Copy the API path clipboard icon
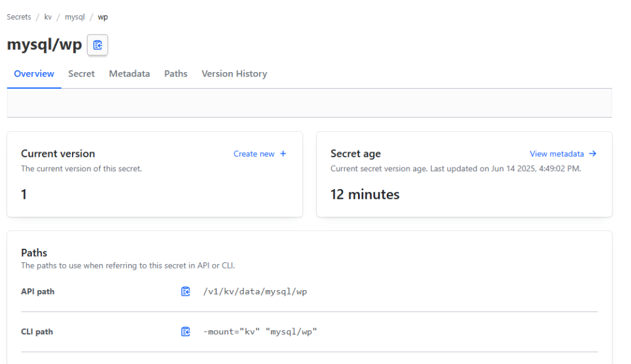Screen dimensions: 631x364 point(185,291)
